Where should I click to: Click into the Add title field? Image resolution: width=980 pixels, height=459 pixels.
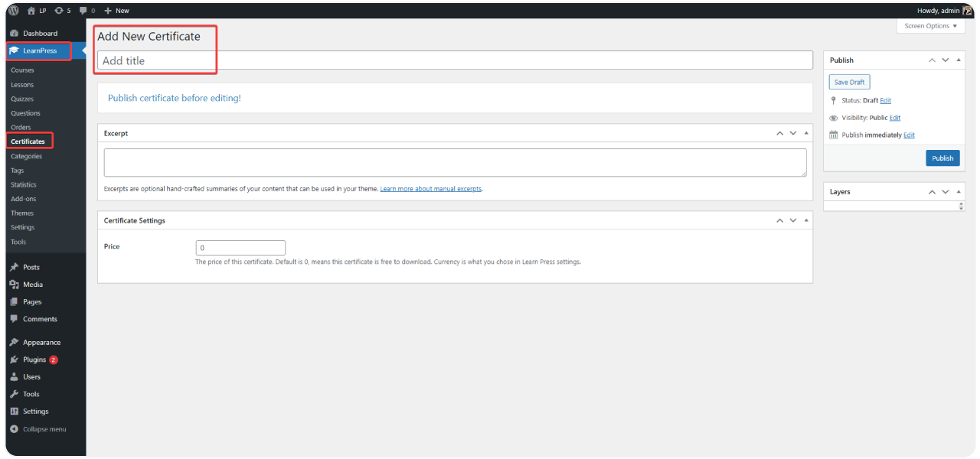click(455, 60)
